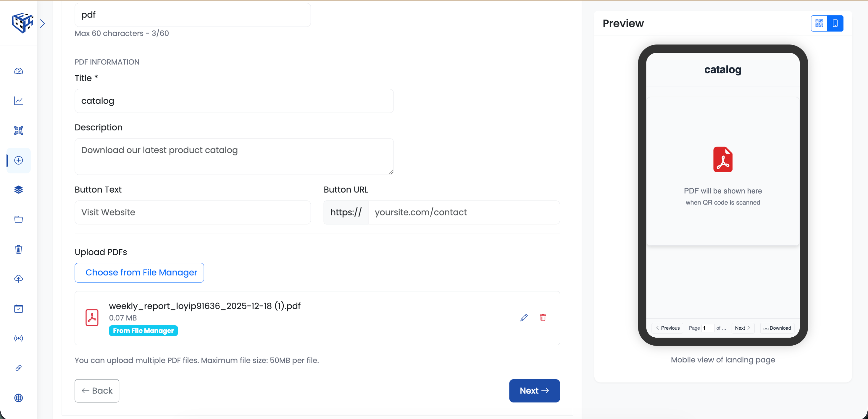Open the Analytics chart icon in sidebar
Image resolution: width=868 pixels, height=419 pixels.
pyautogui.click(x=19, y=101)
